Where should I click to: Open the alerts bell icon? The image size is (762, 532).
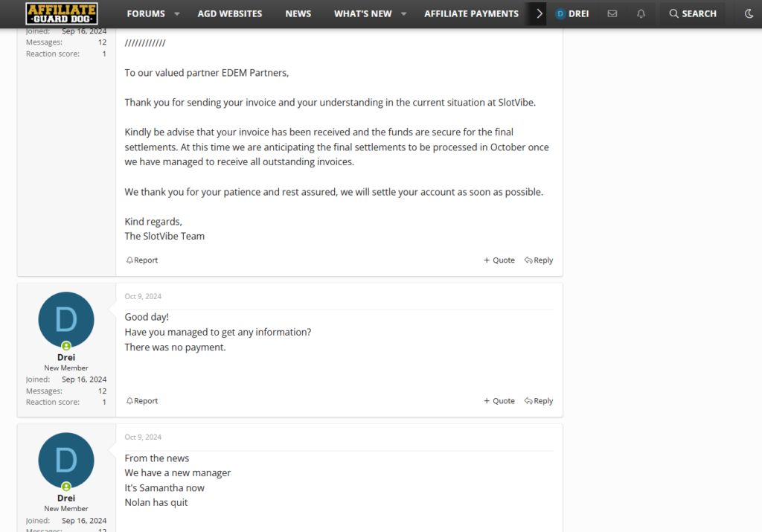coord(641,13)
